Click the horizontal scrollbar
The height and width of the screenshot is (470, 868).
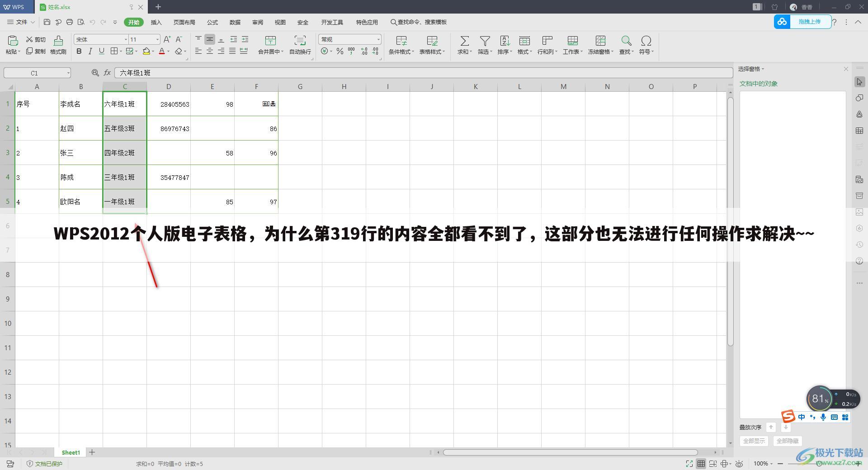coord(571,452)
